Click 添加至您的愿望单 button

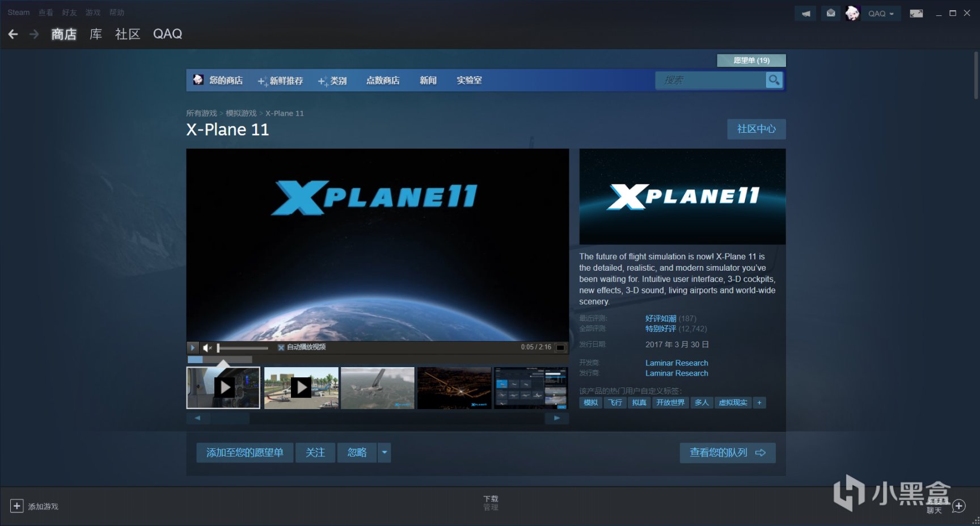245,453
